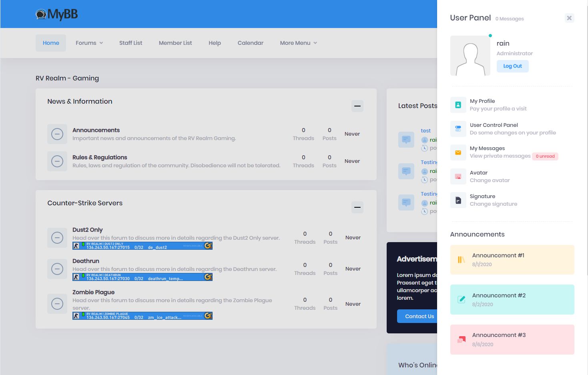Click the Zombie Plague server status banner
Viewport: 588px width, 375px height.
pyautogui.click(x=142, y=316)
